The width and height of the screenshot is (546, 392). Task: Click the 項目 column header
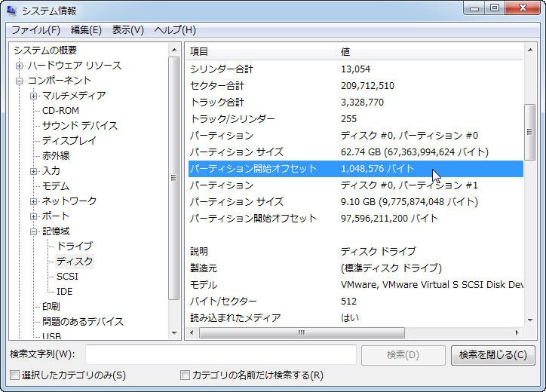pos(262,52)
